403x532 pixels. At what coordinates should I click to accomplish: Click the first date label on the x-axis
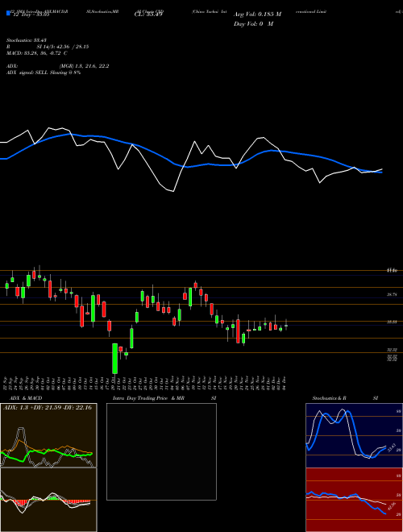pyautogui.click(x=6, y=384)
